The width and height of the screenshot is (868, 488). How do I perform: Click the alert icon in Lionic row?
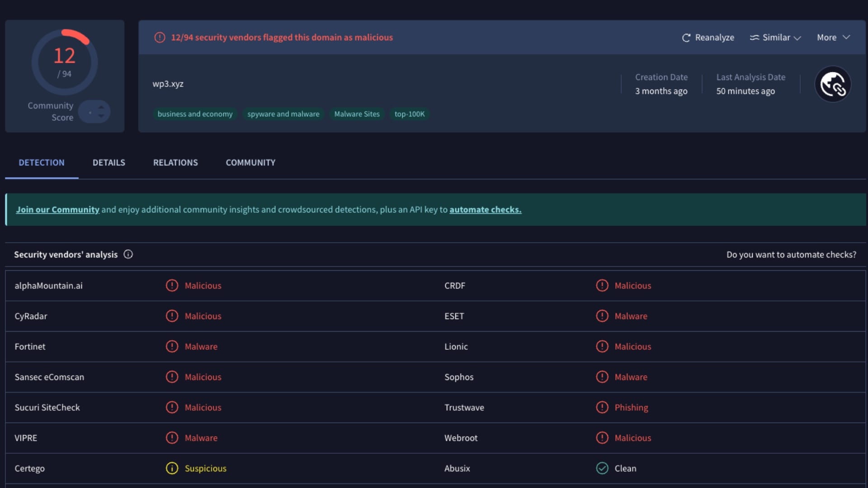pos(602,347)
